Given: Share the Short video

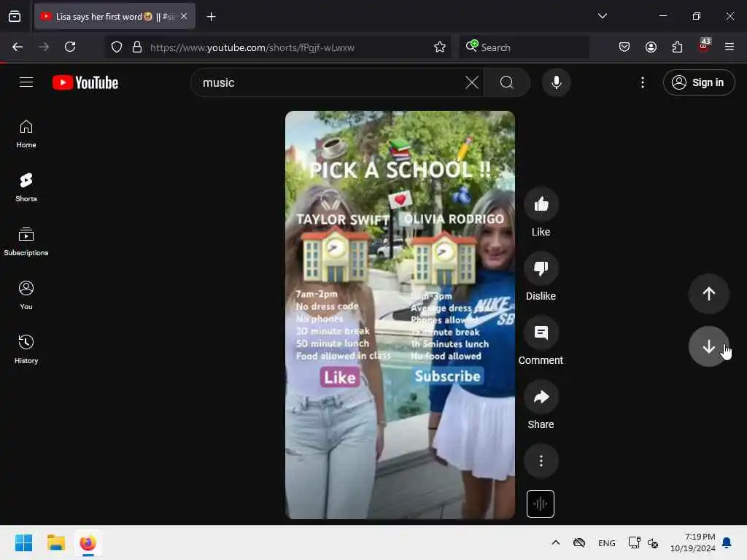Looking at the screenshot, I should 541,397.
